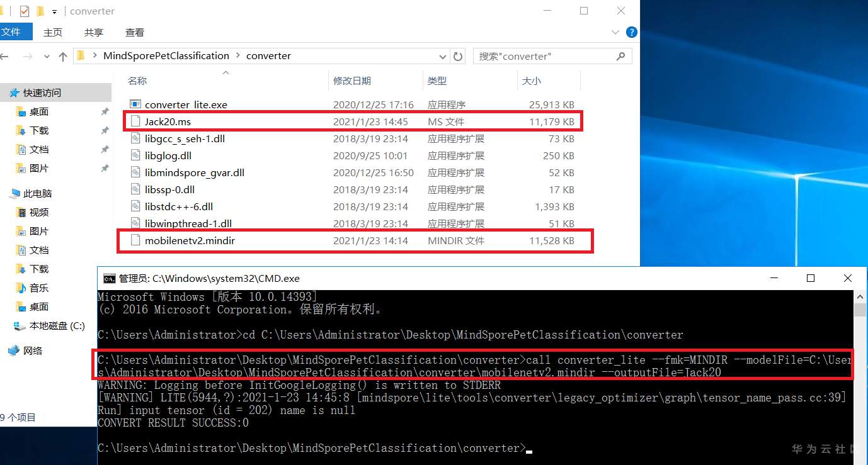Click the refresh icon in address bar
Screen dimensions: 868x465
458,56
